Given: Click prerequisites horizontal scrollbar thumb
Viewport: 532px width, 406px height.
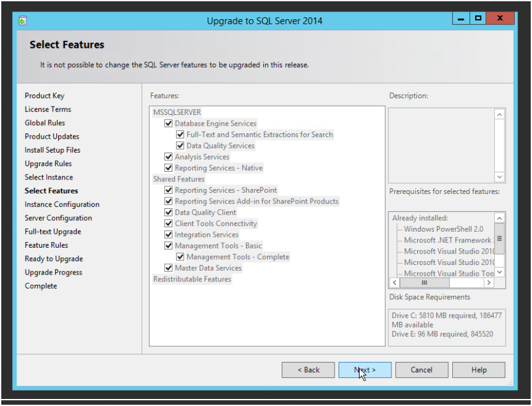Looking at the screenshot, I should (x=425, y=282).
